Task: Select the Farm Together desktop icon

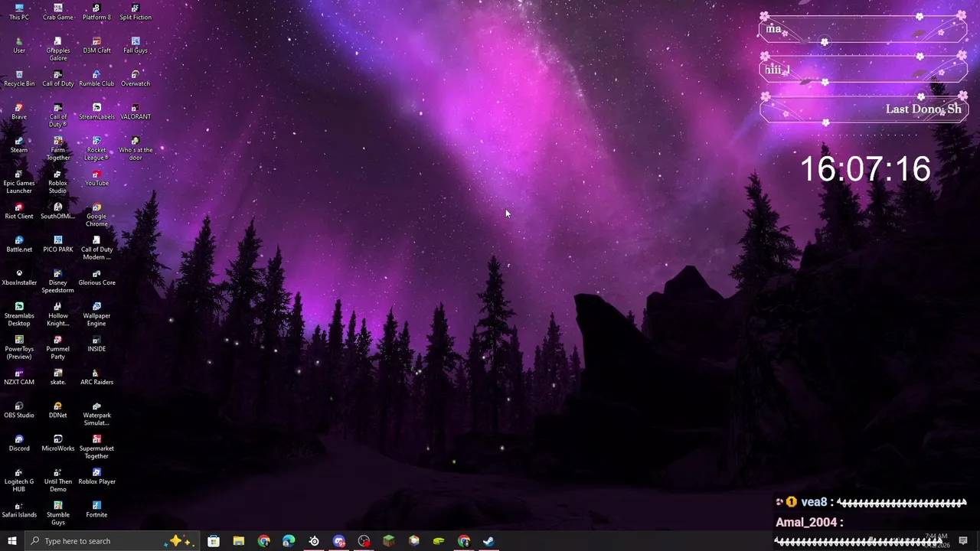Action: coord(58,148)
